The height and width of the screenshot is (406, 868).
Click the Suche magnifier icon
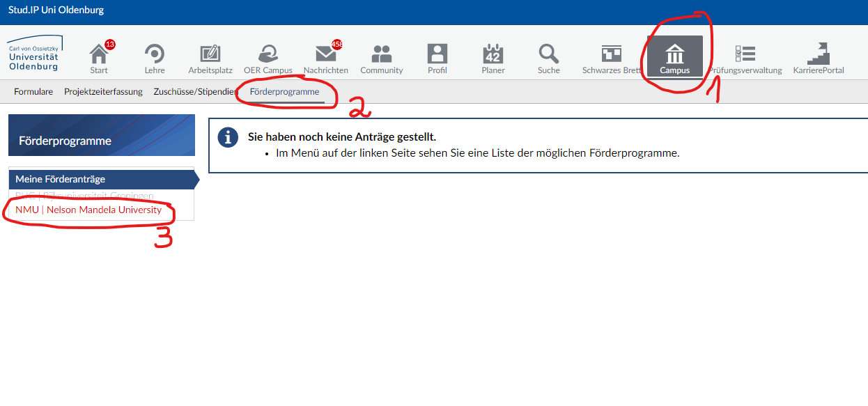pyautogui.click(x=548, y=55)
